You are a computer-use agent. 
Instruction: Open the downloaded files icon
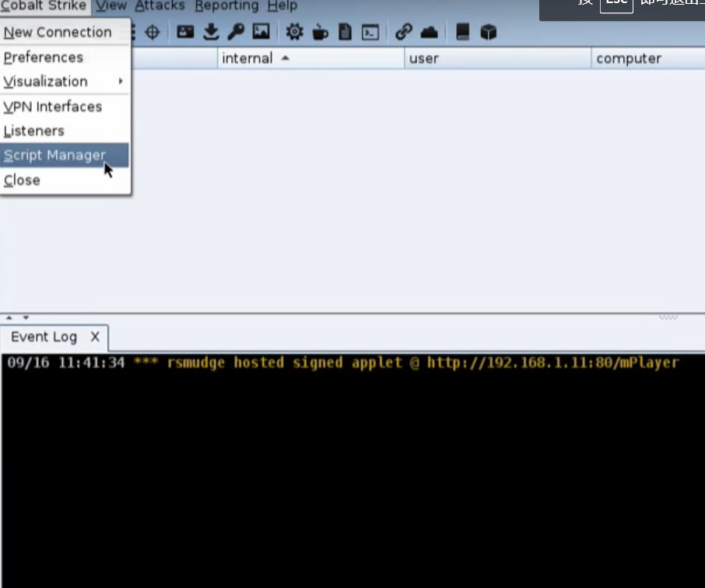pos(211,32)
